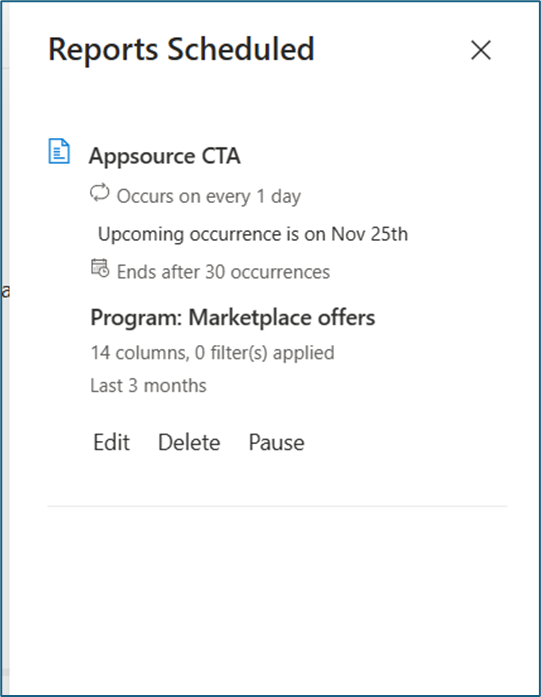Click the empty area beneath the divider line
Screen dimensions: 541x697
[277, 598]
